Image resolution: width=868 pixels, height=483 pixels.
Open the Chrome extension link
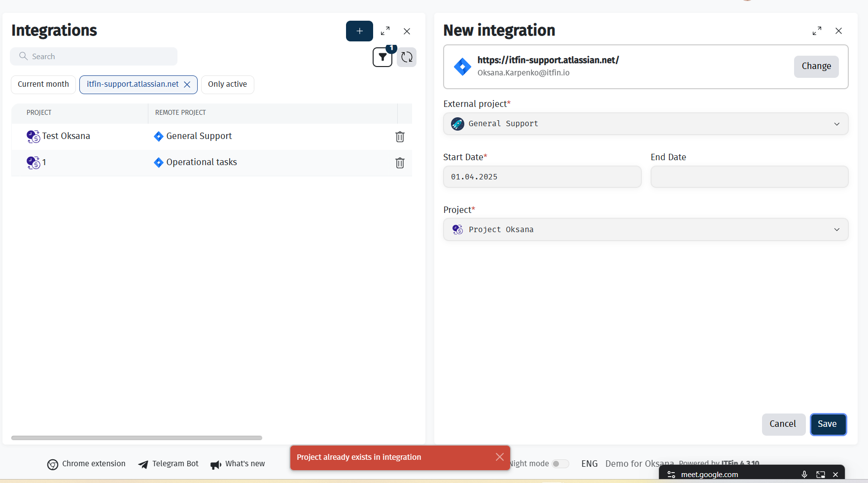coord(86,464)
